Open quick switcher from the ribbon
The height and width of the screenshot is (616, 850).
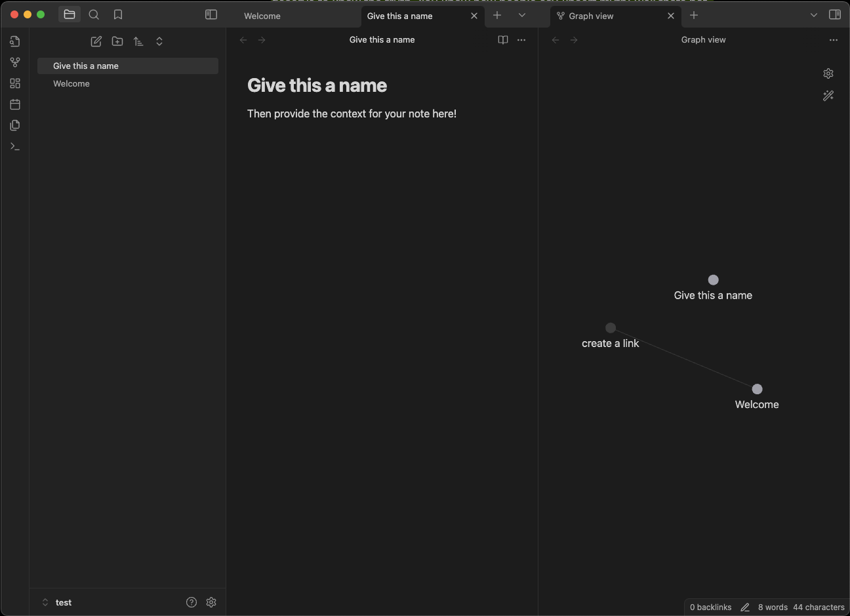coord(15,41)
